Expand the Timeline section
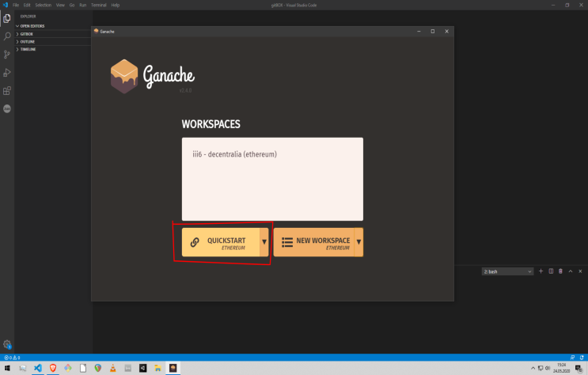This screenshot has height=375, width=588. tap(28, 49)
